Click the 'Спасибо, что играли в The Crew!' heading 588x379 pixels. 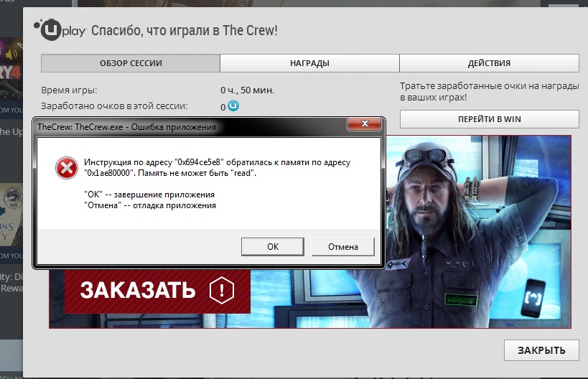pos(185,30)
